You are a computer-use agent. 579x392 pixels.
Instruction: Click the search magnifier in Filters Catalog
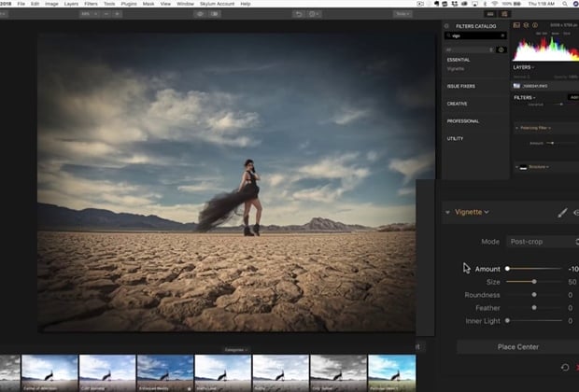click(x=448, y=35)
